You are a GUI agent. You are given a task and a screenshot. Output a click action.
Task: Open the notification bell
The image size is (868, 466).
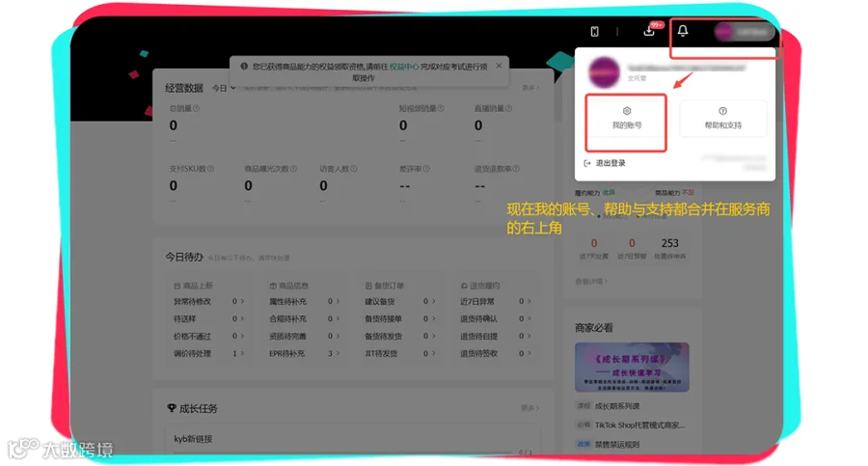point(683,31)
